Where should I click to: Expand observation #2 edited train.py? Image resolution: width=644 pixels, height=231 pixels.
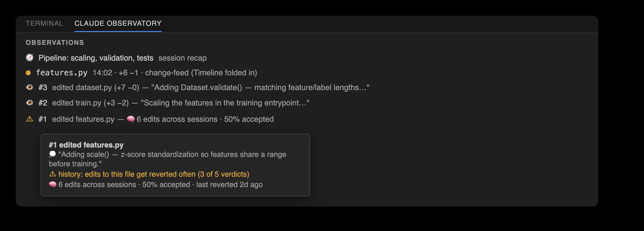tap(167, 103)
